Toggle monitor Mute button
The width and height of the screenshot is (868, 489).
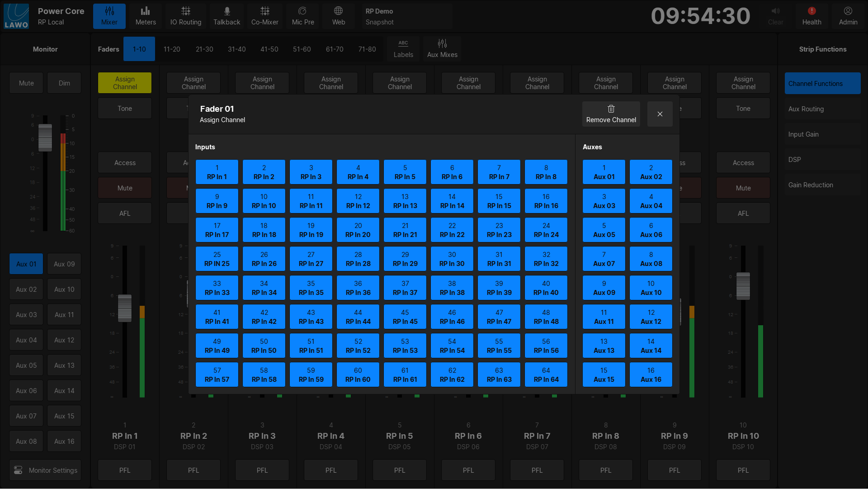point(26,83)
